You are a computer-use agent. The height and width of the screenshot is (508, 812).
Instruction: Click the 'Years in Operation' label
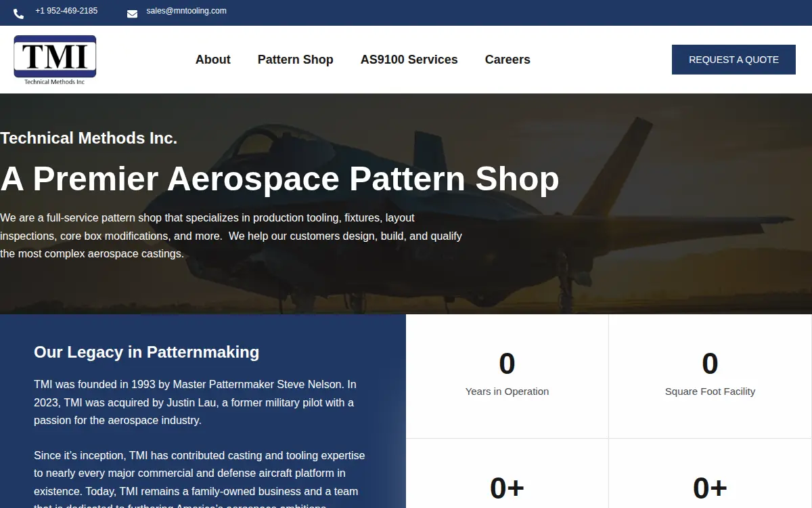[507, 391]
